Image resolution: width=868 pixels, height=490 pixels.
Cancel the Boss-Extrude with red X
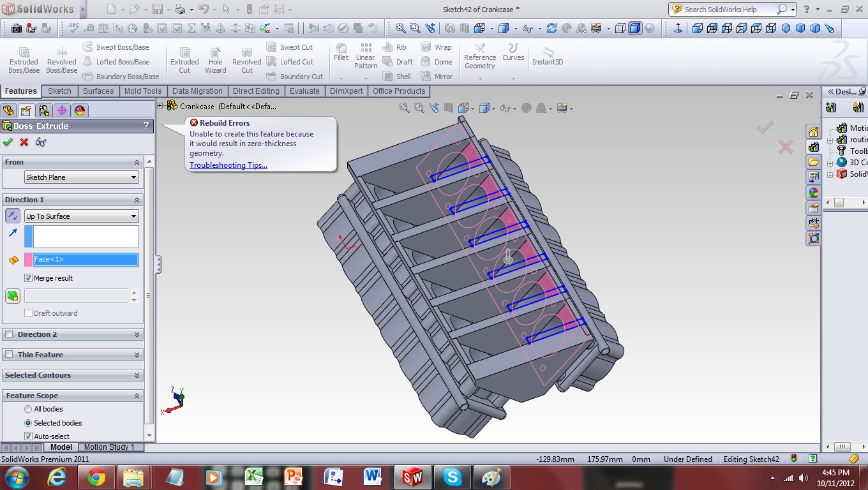point(24,142)
